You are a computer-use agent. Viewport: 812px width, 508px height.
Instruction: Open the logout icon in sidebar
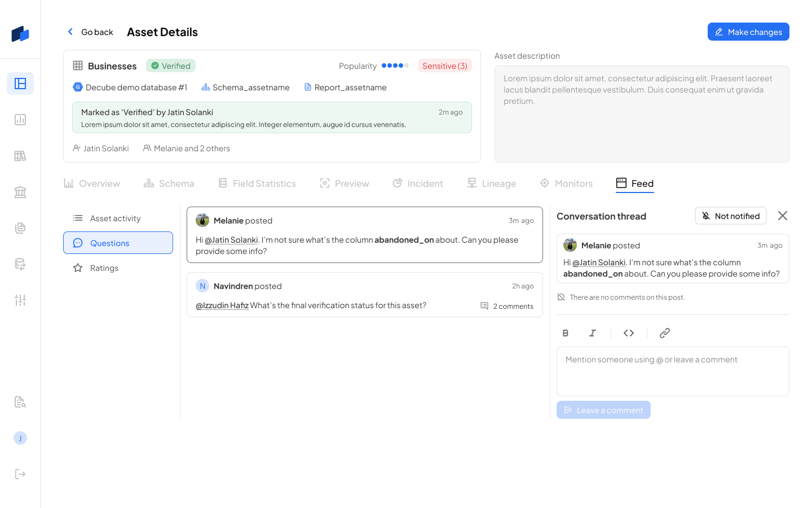pos(20,474)
